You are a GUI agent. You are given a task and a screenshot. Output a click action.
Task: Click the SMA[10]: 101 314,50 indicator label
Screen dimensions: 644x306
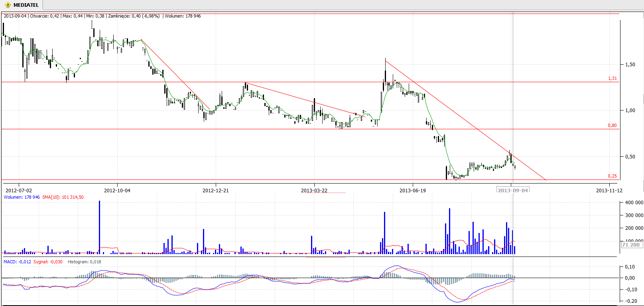point(63,197)
